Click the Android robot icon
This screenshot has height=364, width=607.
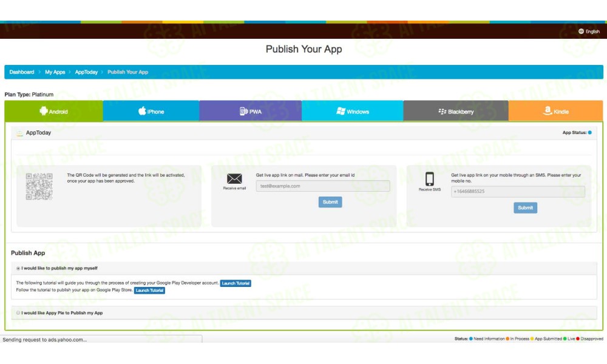point(43,111)
